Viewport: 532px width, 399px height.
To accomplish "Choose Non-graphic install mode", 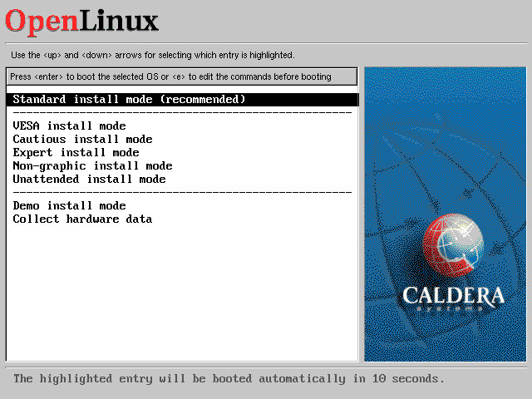I will click(x=92, y=166).
